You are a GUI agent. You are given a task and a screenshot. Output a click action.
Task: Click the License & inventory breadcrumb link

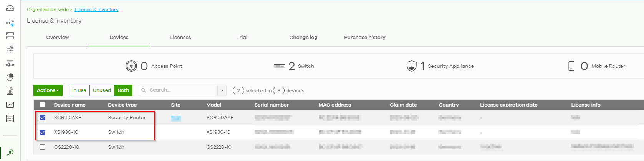[x=96, y=10]
